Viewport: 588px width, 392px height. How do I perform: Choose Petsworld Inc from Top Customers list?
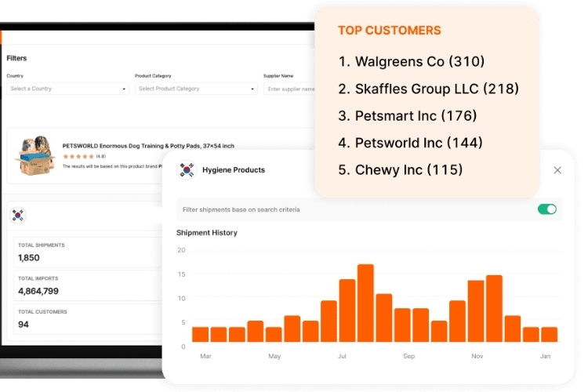click(410, 143)
